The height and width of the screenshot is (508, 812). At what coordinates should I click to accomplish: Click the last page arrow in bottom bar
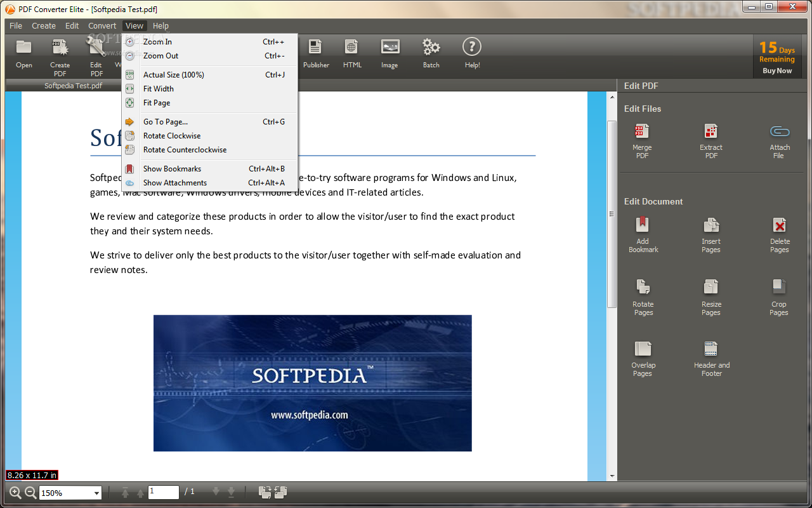(231, 492)
